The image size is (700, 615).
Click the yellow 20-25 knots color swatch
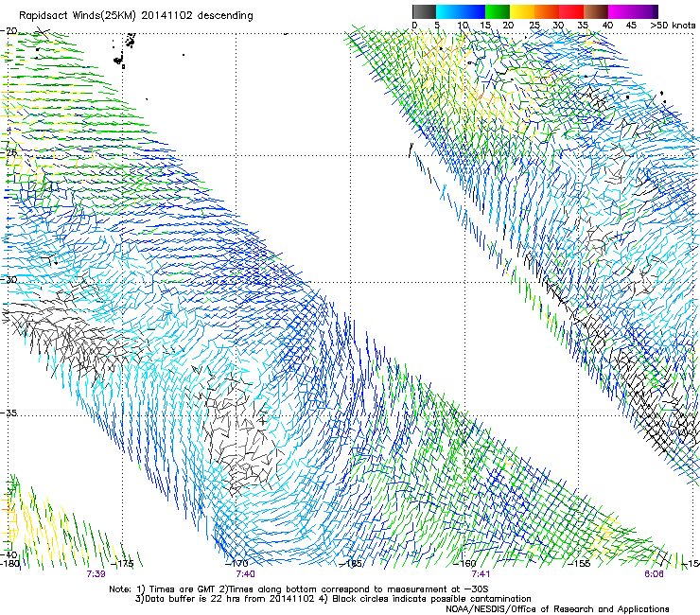tap(522, 11)
